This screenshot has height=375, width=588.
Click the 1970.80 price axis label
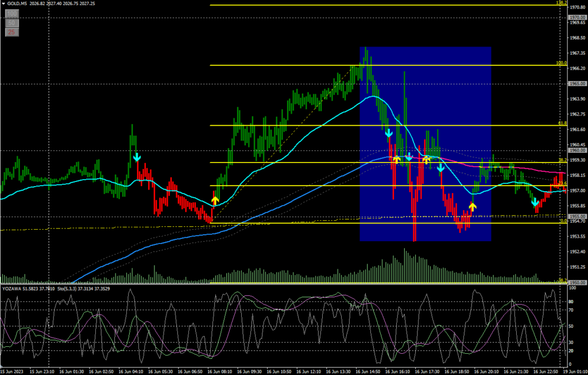pos(578,7)
